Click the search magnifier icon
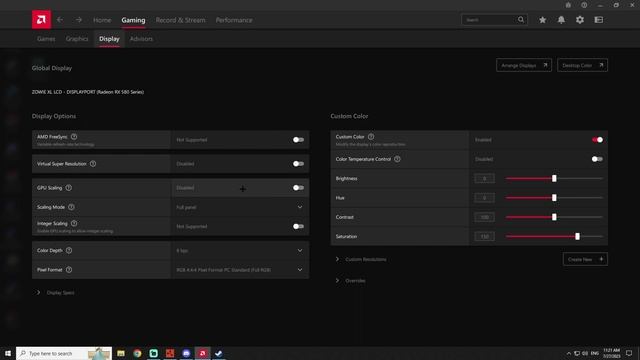This screenshot has height=360, width=640. (521, 20)
